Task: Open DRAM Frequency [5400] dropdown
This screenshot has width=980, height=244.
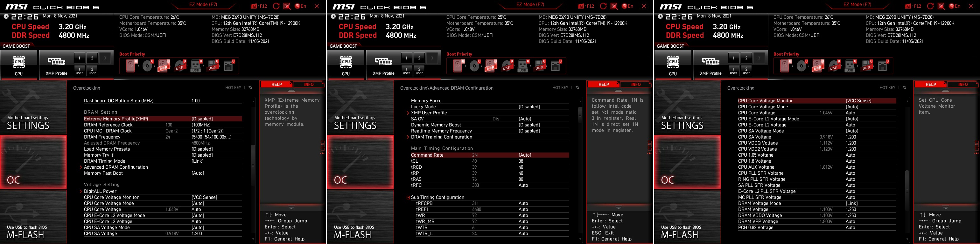Action: (163, 137)
